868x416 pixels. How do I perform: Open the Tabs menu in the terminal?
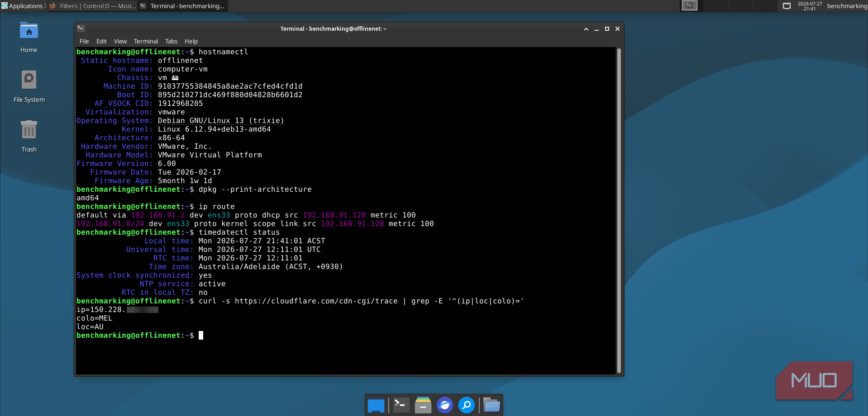171,41
